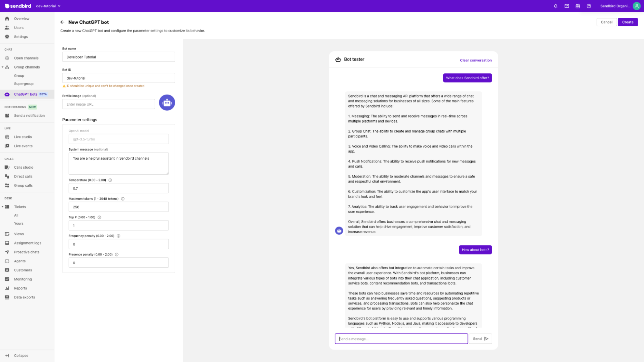Click the Enter image URL field
The height and width of the screenshot is (362, 644).
(x=109, y=104)
